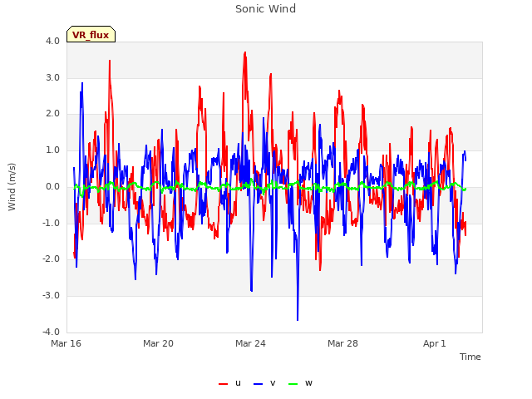Click the Mar 24 x-axis tick label
This screenshot has height=399, width=532.
(x=250, y=343)
